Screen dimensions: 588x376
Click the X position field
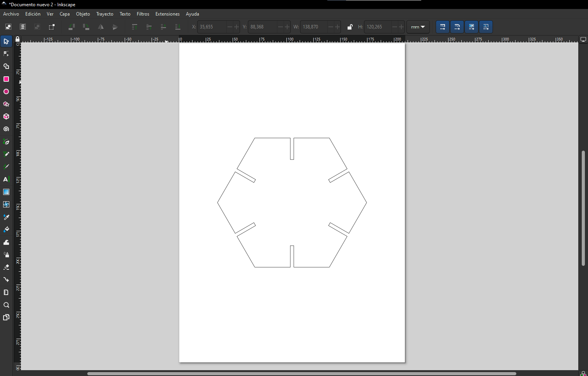[x=212, y=27]
